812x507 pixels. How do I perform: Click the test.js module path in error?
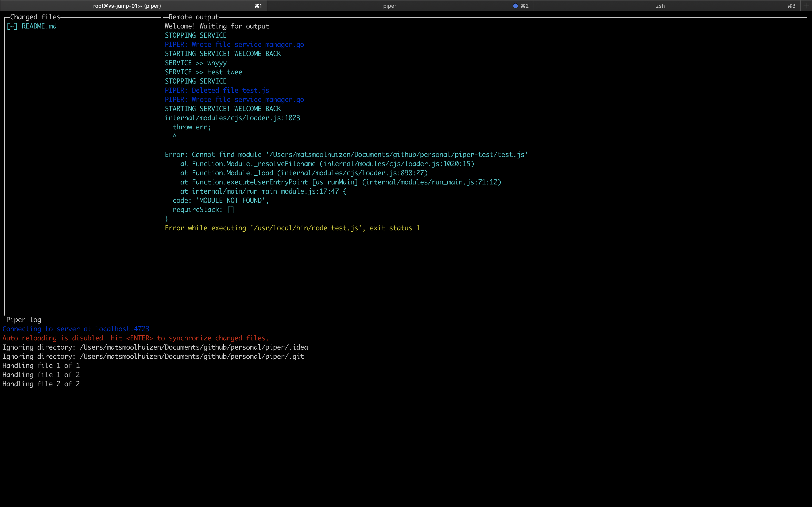[397, 155]
